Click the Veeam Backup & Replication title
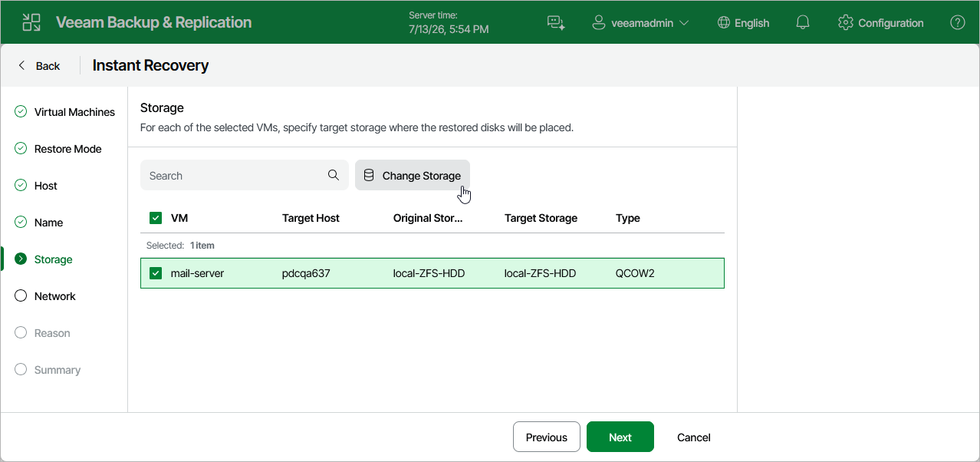The image size is (980, 462). tap(153, 22)
